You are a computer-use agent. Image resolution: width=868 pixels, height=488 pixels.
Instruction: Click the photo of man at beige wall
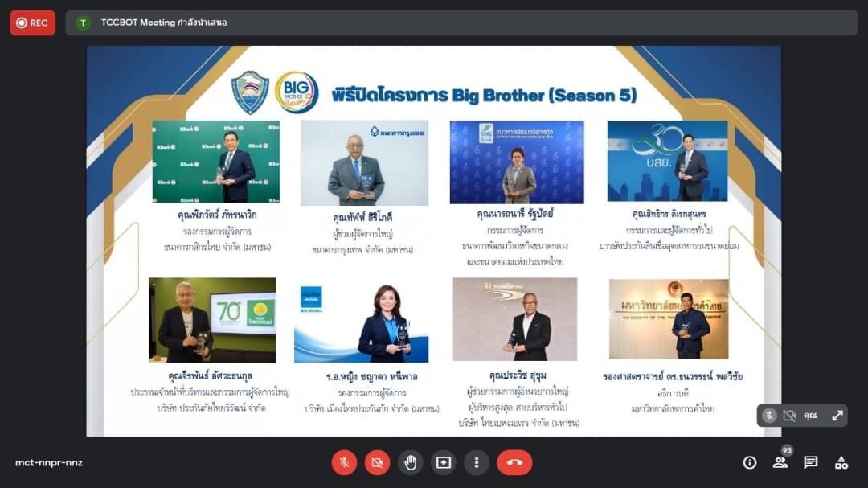point(515,319)
